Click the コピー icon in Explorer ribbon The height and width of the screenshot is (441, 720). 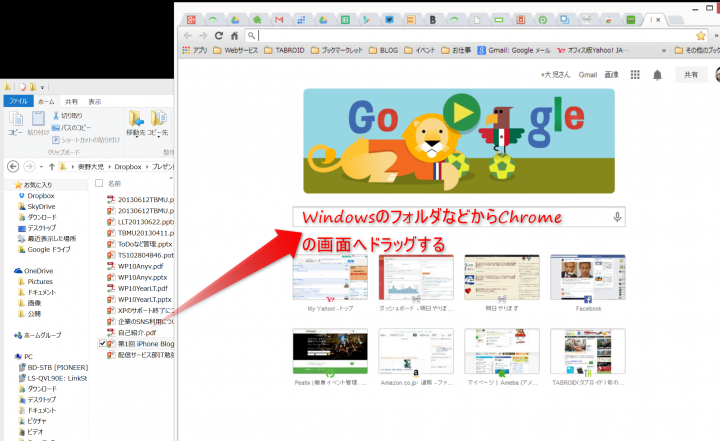(x=16, y=123)
